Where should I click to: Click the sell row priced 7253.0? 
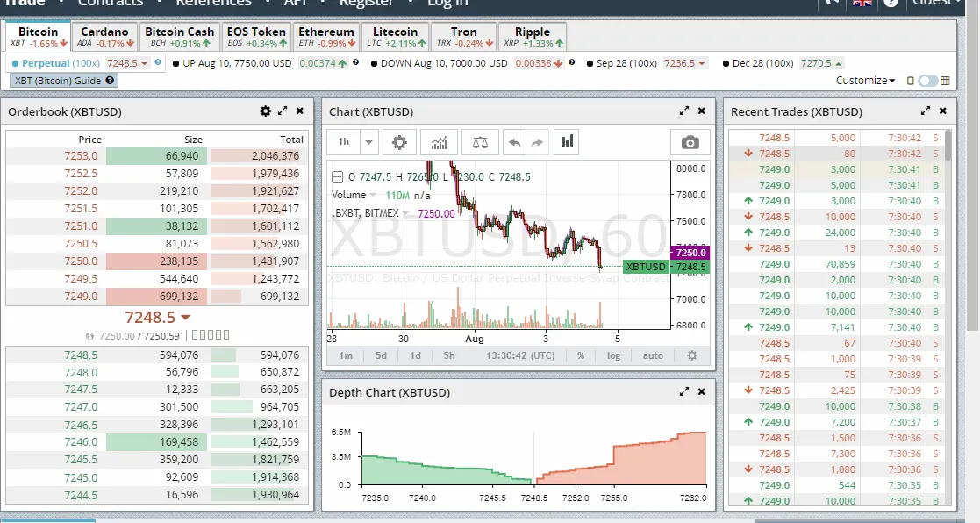(x=157, y=155)
